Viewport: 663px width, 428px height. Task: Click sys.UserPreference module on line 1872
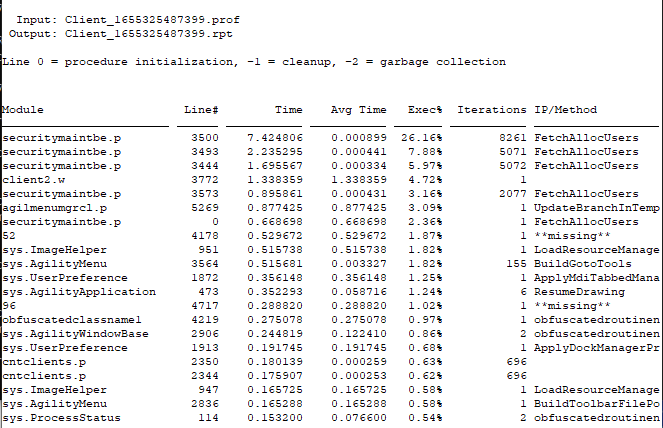point(65,278)
